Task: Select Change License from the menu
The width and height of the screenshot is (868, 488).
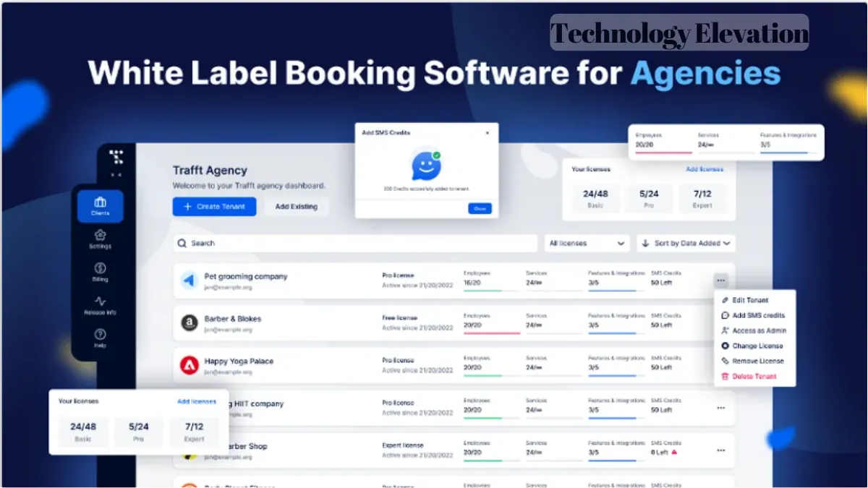Action: 752,346
